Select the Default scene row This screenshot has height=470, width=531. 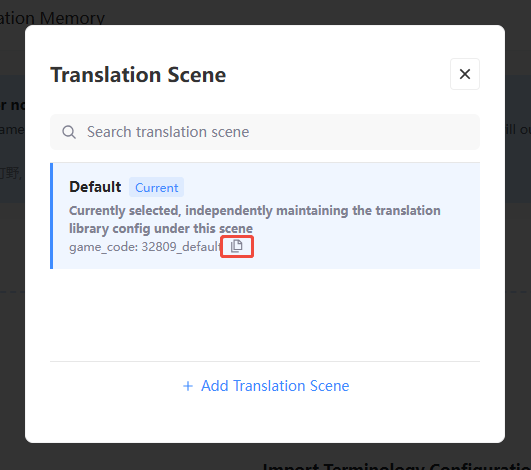(265, 216)
